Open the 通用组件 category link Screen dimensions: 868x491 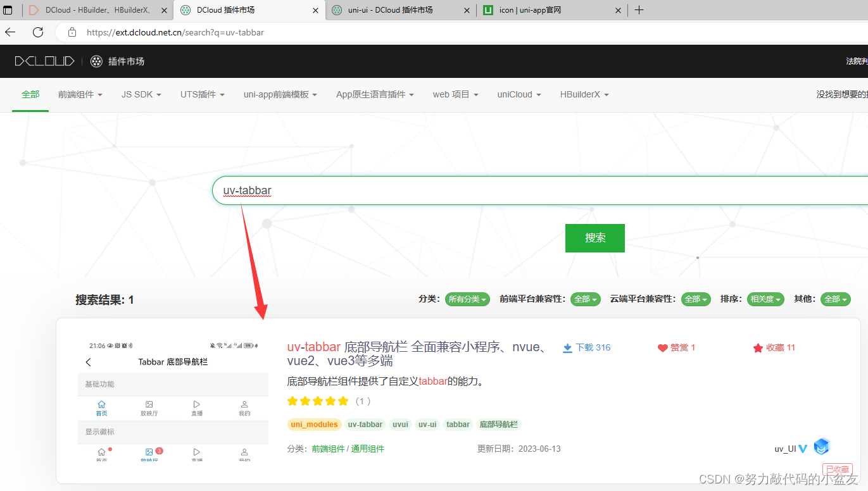tap(368, 449)
